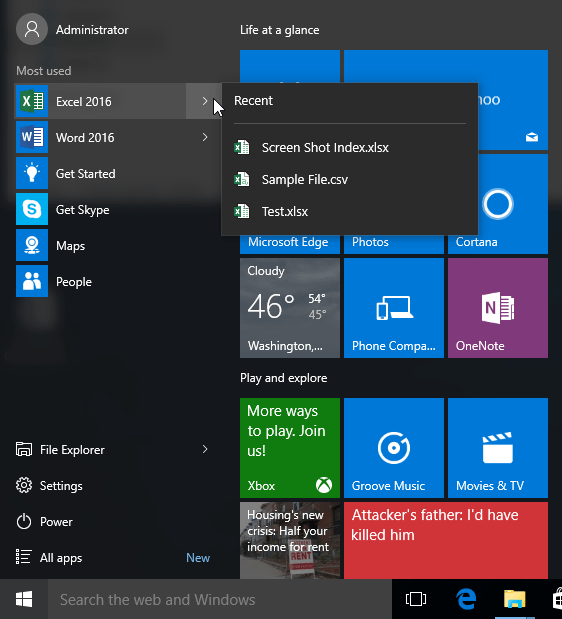Click the Movies & TV clapperboard icon
This screenshot has width=562, height=619.
(x=498, y=448)
